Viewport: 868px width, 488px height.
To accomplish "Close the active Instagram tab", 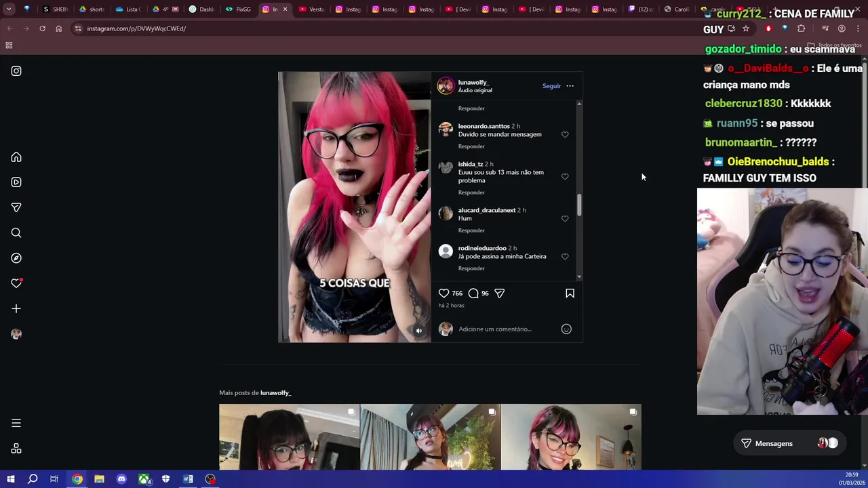I will coord(285,9).
